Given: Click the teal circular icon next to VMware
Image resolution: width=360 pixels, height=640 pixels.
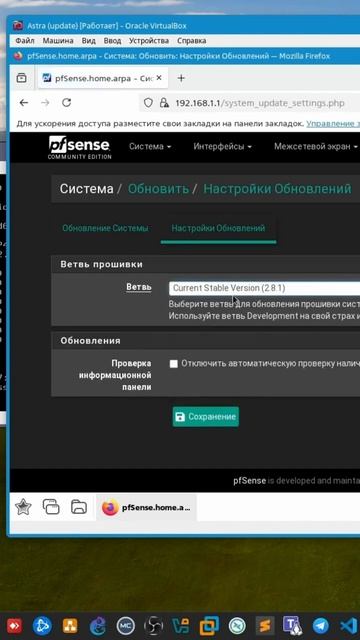Looking at the screenshot, I should [237, 626].
